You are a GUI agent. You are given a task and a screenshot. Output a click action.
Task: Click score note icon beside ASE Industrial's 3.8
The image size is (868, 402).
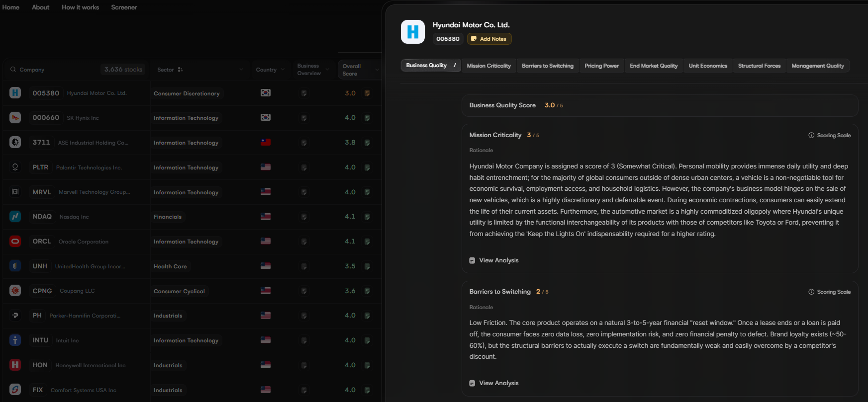367,143
